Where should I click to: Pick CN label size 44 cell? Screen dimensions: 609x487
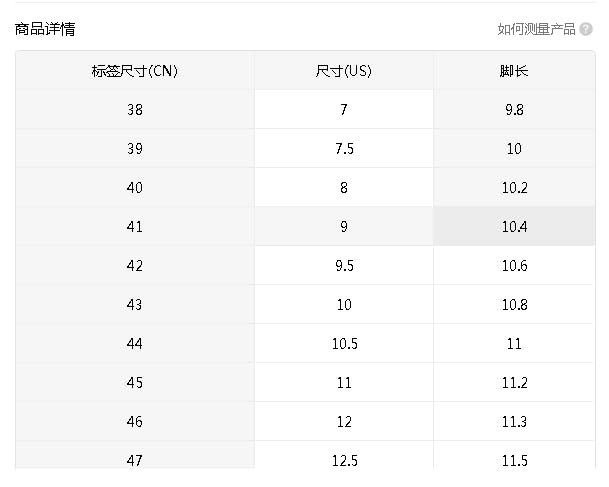[135, 344]
